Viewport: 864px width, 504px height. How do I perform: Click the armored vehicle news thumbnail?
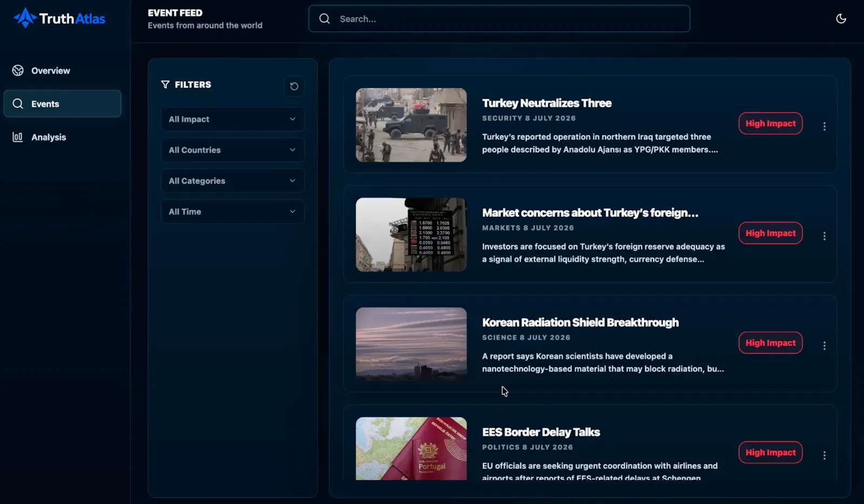click(x=411, y=125)
